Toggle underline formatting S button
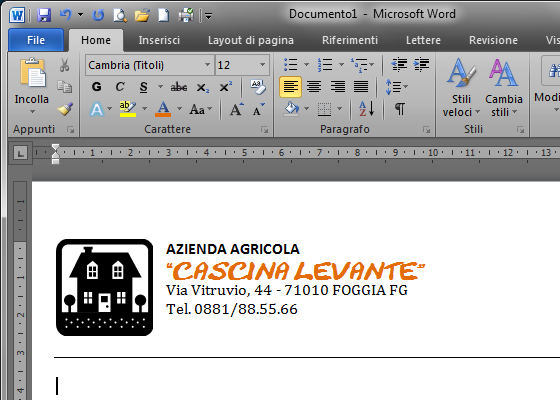Screen dimensions: 560x400 (x=143, y=87)
